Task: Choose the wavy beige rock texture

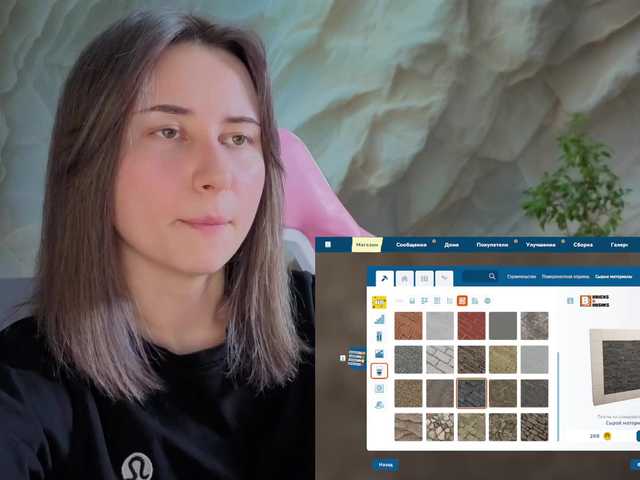Action: (x=409, y=427)
